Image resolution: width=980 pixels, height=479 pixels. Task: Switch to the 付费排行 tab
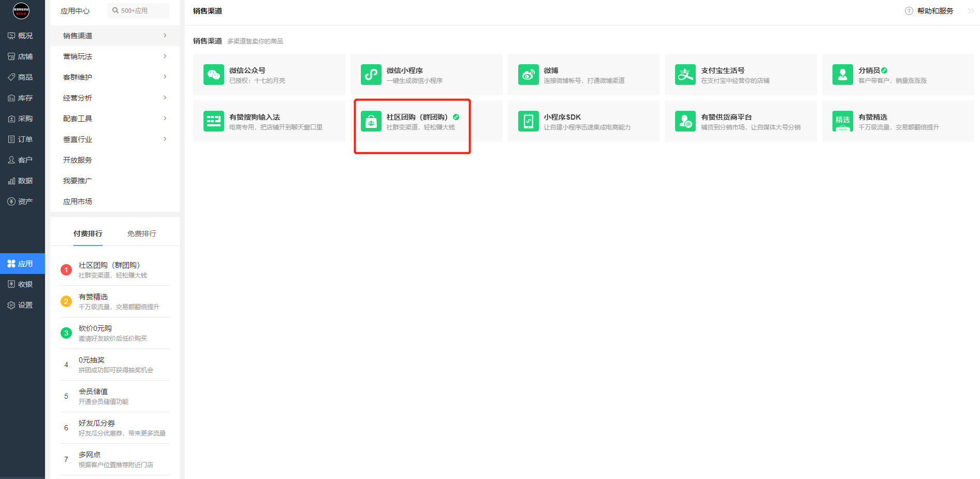pos(88,234)
